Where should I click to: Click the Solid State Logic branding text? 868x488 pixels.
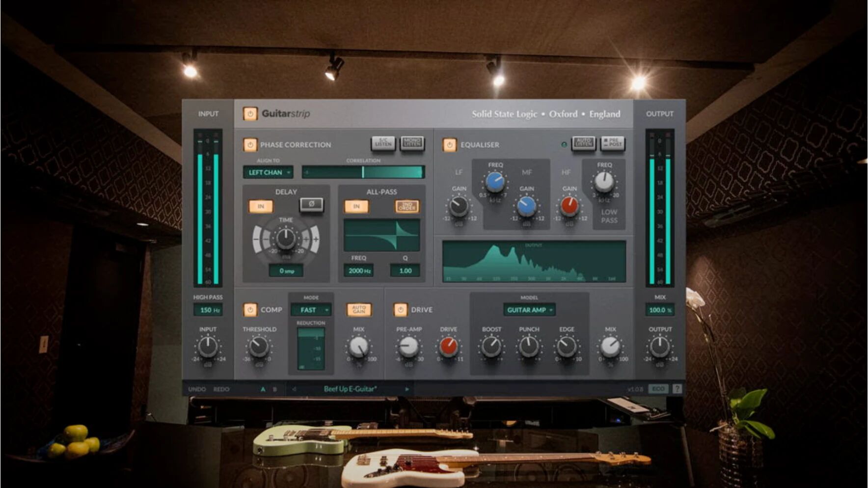(x=546, y=114)
